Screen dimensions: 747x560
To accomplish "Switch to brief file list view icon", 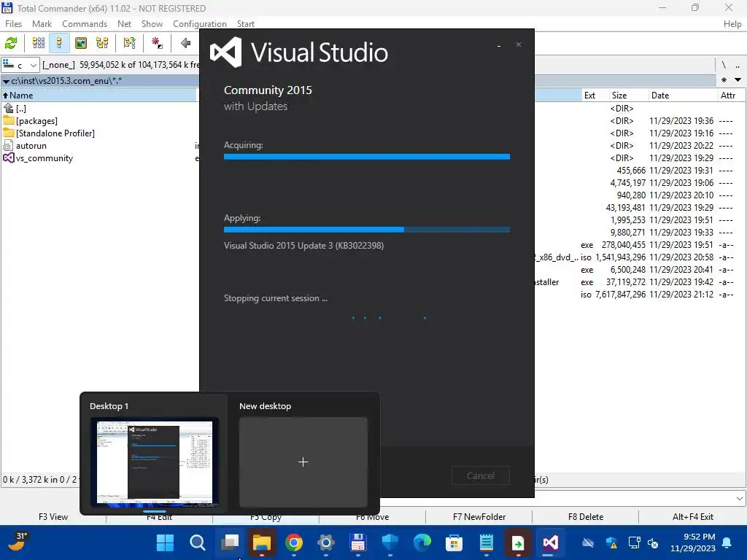I will click(39, 43).
